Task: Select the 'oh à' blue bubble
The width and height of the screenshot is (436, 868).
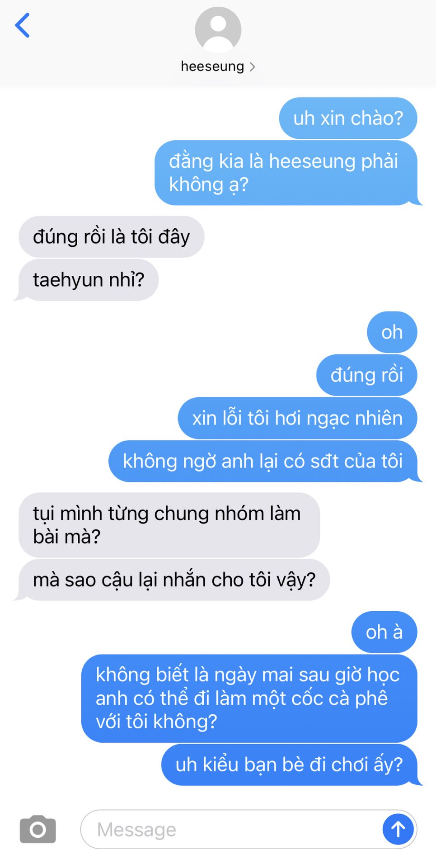Action: coord(384,632)
